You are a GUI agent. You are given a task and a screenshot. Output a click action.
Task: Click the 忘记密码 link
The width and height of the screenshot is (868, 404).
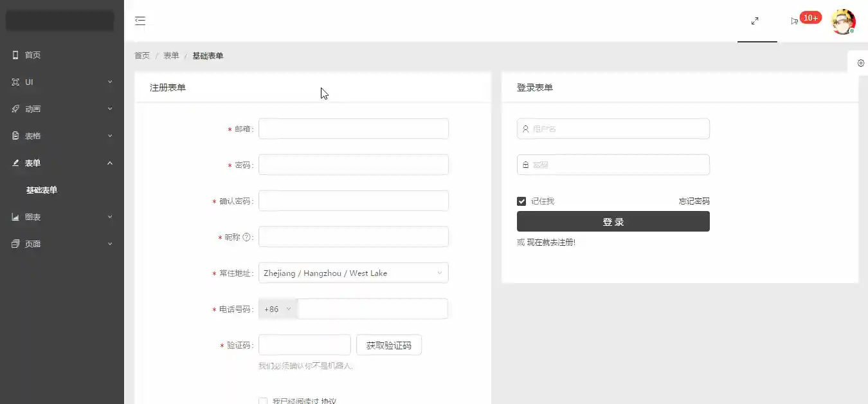coord(694,201)
